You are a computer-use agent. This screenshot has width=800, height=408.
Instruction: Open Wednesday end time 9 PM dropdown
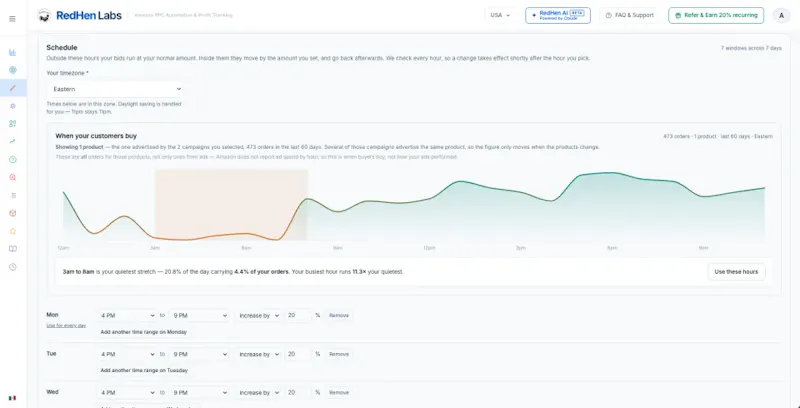click(x=199, y=393)
